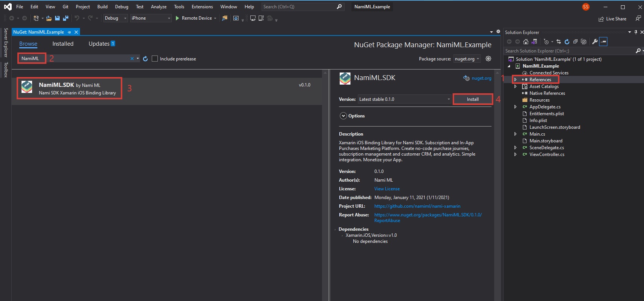Select the NamiML.SDK package result
This screenshot has height=301, width=644.
(x=167, y=91)
